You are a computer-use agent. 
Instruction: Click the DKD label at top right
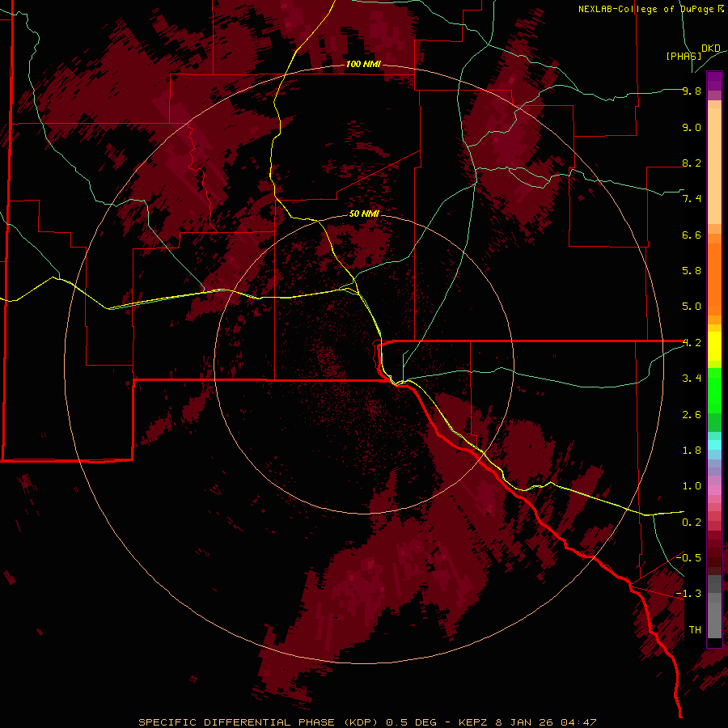[x=711, y=49]
